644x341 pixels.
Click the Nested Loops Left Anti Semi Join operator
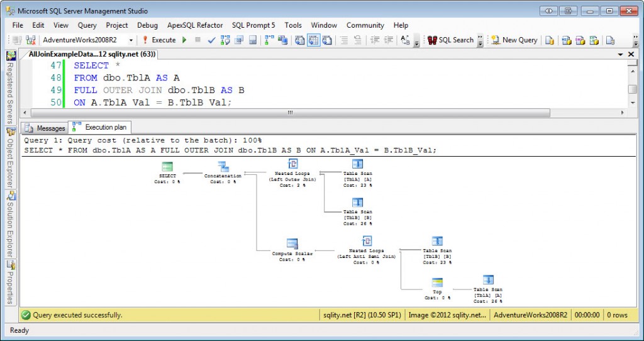(x=366, y=241)
